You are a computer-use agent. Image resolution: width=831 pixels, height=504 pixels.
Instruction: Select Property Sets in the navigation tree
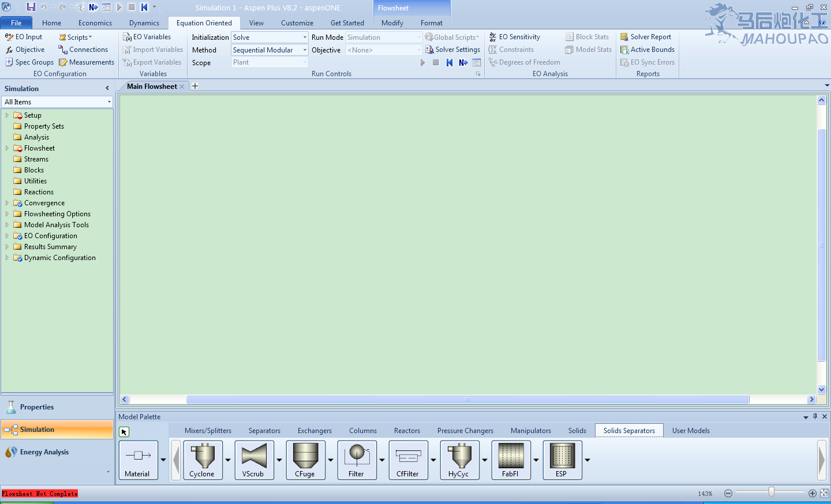point(44,126)
